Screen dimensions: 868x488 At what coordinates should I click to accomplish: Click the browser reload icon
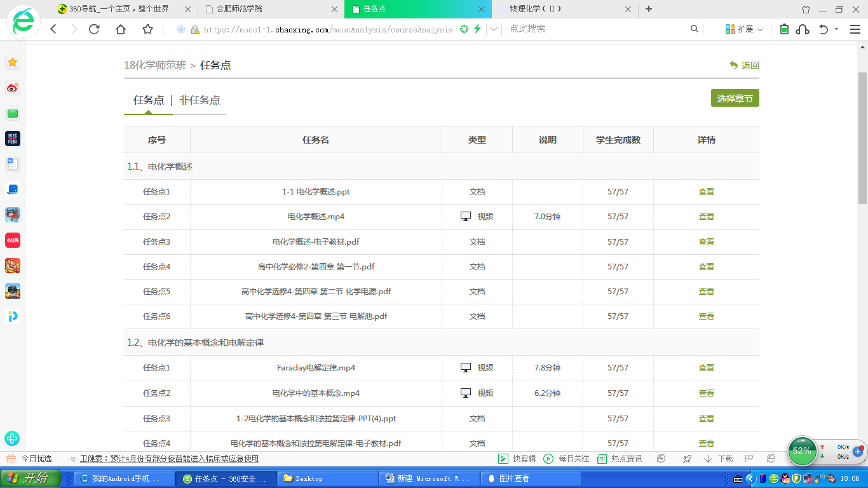94,29
